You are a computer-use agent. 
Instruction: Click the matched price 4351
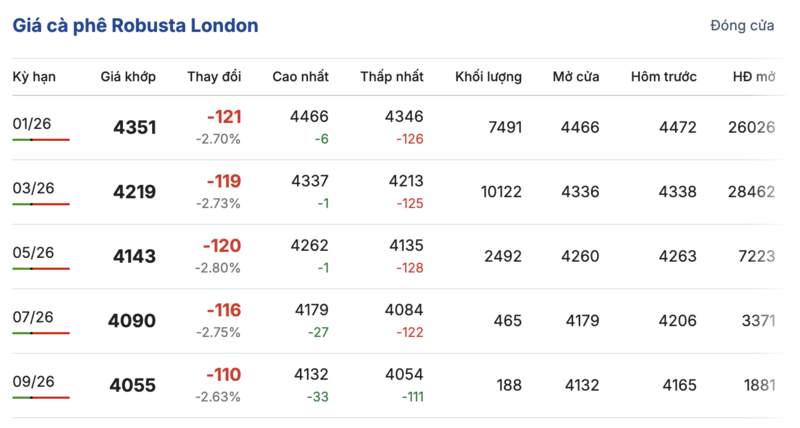point(135,127)
